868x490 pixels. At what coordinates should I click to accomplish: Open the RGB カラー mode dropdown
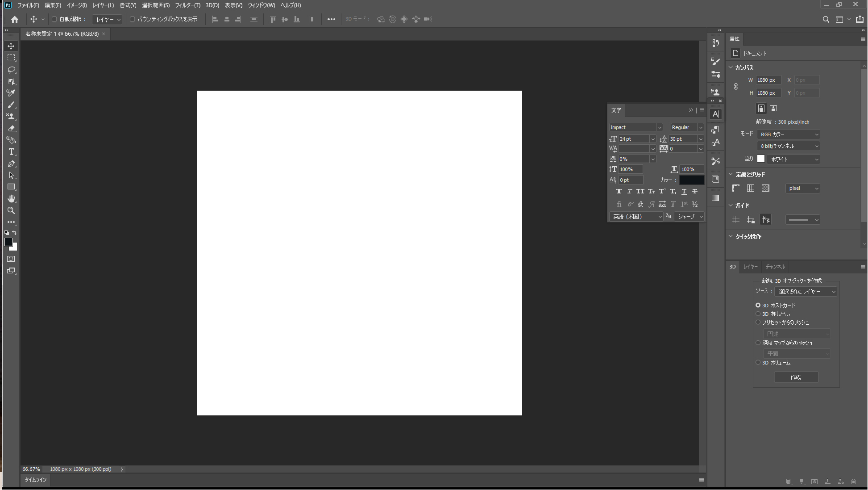[x=789, y=134]
